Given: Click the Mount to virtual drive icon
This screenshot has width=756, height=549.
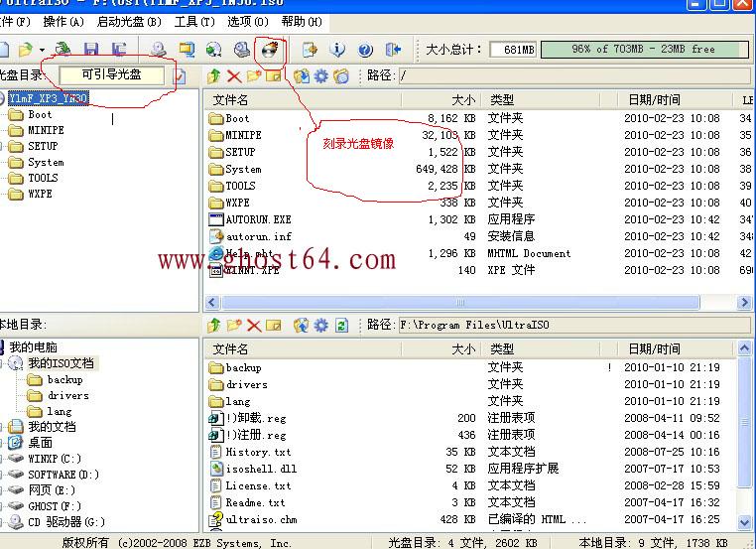Looking at the screenshot, I should click(x=241, y=50).
